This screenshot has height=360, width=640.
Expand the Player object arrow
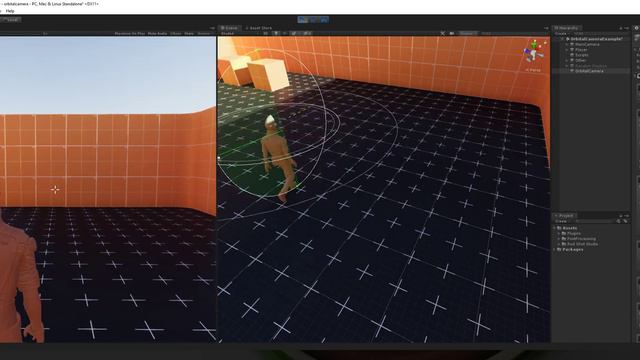(x=567, y=49)
